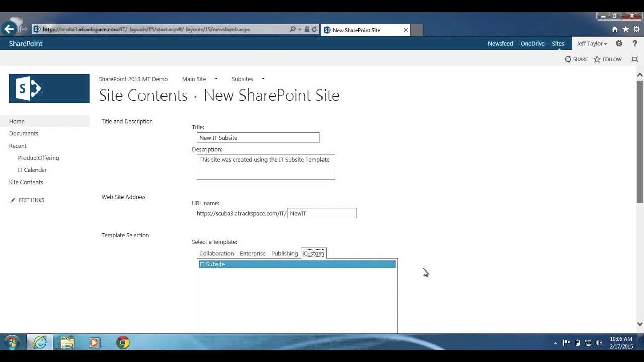The image size is (644, 362).
Task: Open Documents in the left navigation
Action: click(24, 133)
